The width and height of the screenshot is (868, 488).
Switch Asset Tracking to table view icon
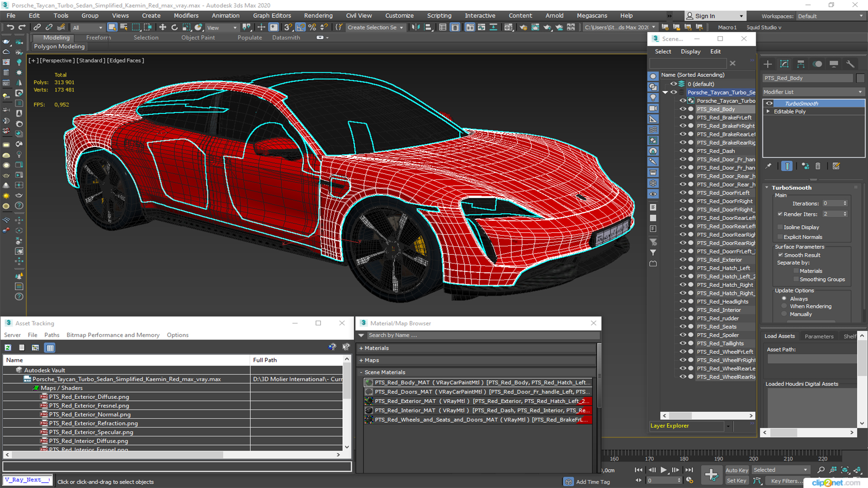click(50, 347)
